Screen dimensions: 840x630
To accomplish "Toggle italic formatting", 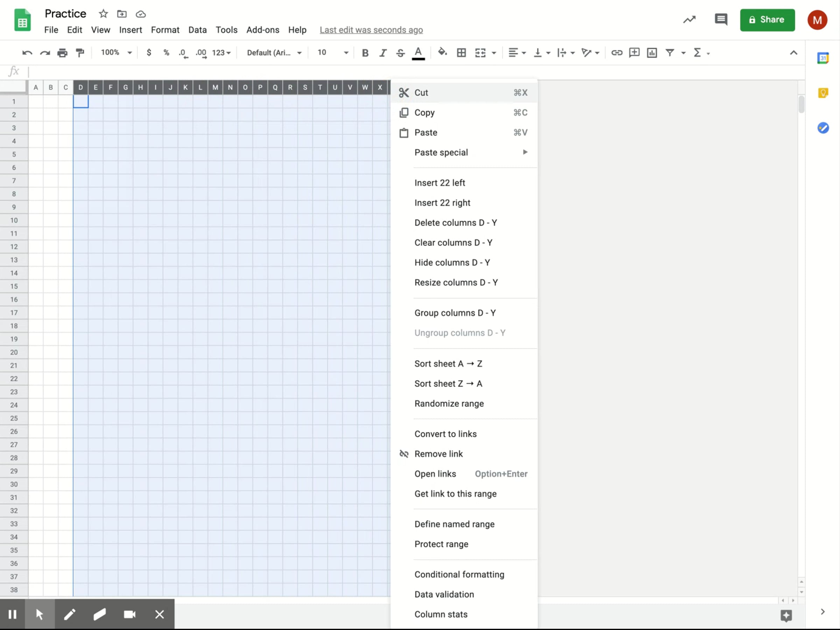I will click(383, 53).
